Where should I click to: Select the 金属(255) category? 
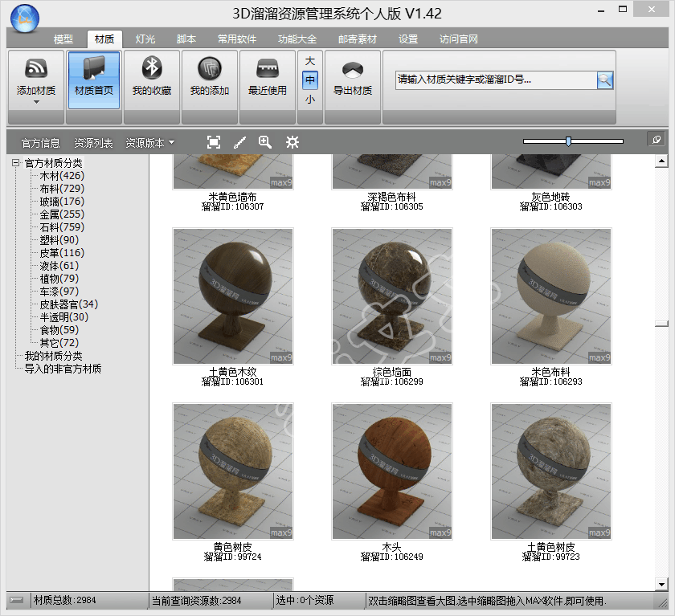[x=62, y=214]
